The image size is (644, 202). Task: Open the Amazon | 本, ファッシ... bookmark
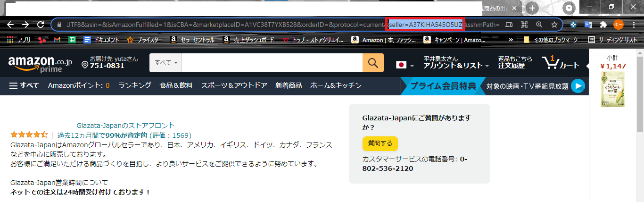click(x=384, y=40)
